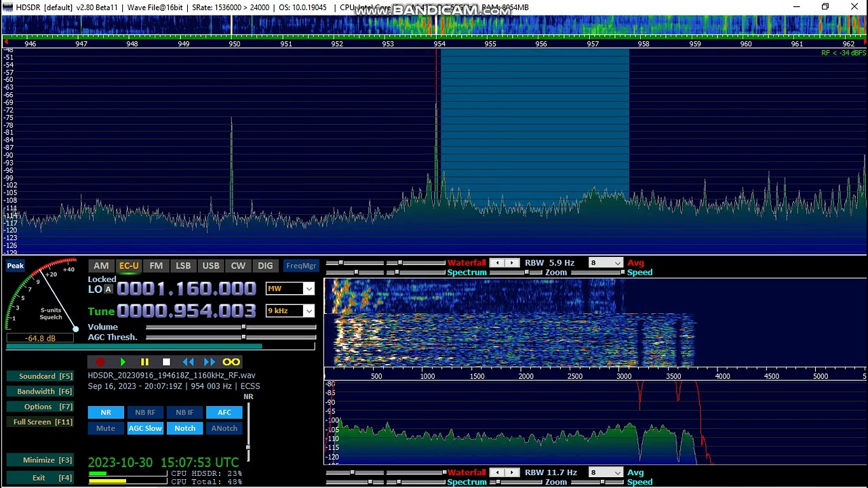Select EC-U demodulation mode
Screen dimensions: 868x488
click(x=129, y=266)
